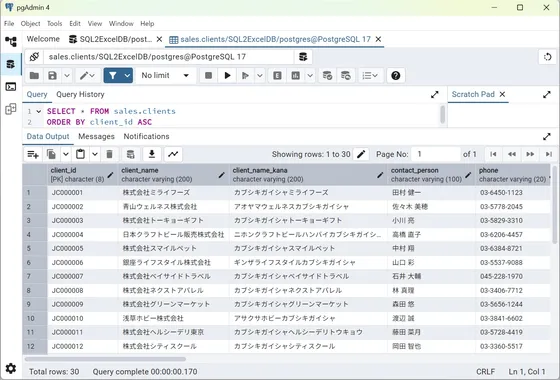
Task: Click the Explain (E) button
Action: tap(277, 75)
